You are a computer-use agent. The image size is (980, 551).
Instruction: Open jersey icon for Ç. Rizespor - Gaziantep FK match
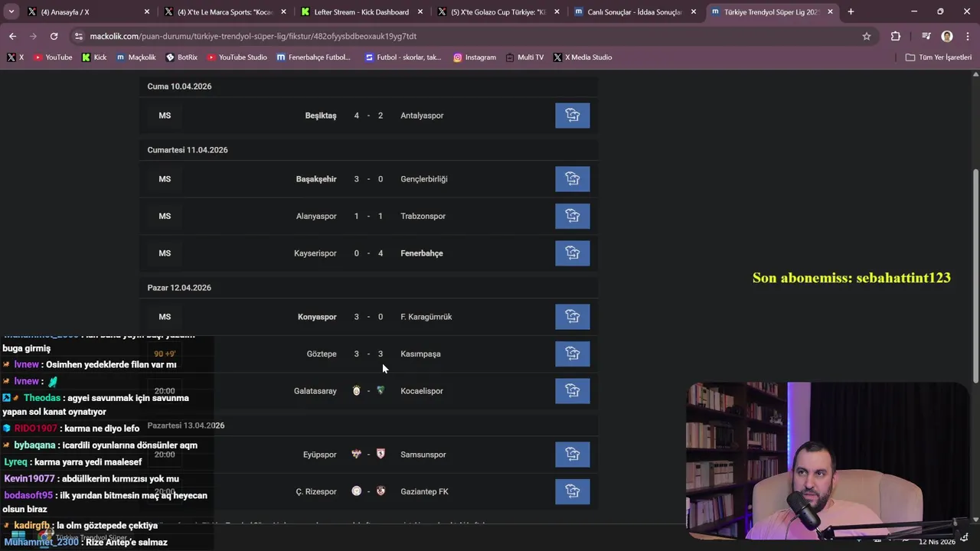coord(573,491)
